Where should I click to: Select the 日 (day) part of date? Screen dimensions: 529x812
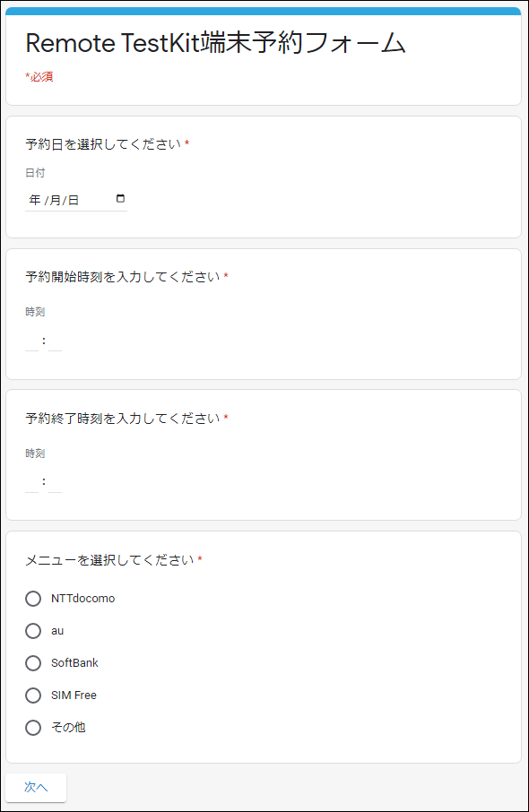73,200
